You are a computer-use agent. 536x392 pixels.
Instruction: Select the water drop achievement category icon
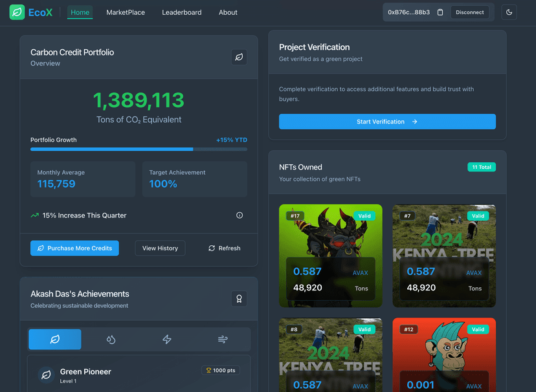click(x=111, y=339)
